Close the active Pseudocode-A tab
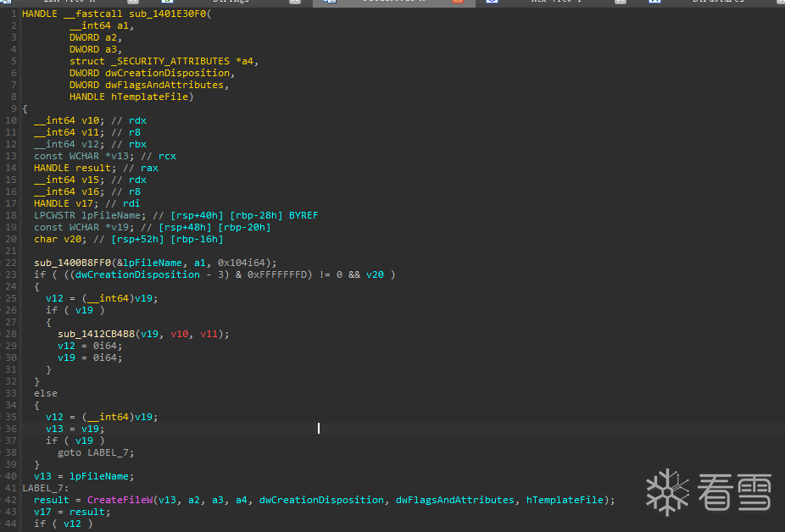This screenshot has height=532, width=785. [x=458, y=2]
